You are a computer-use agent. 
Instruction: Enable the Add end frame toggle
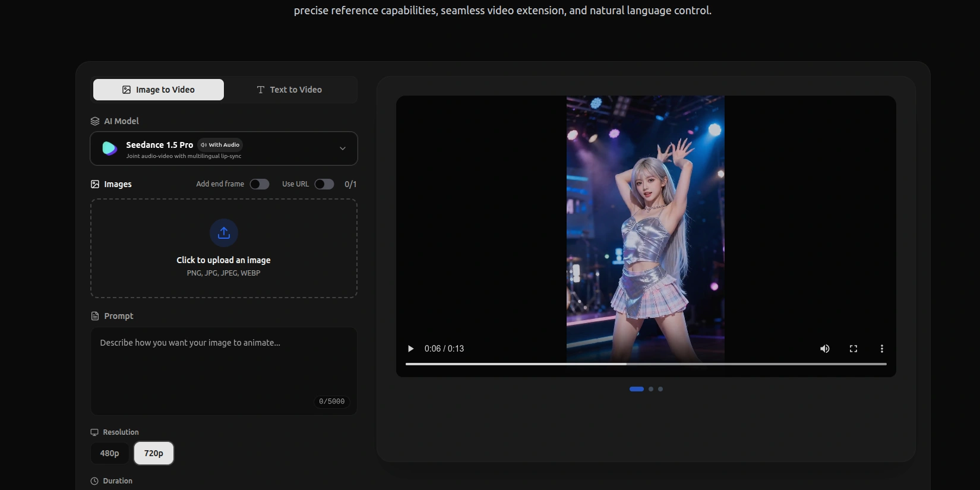[260, 184]
